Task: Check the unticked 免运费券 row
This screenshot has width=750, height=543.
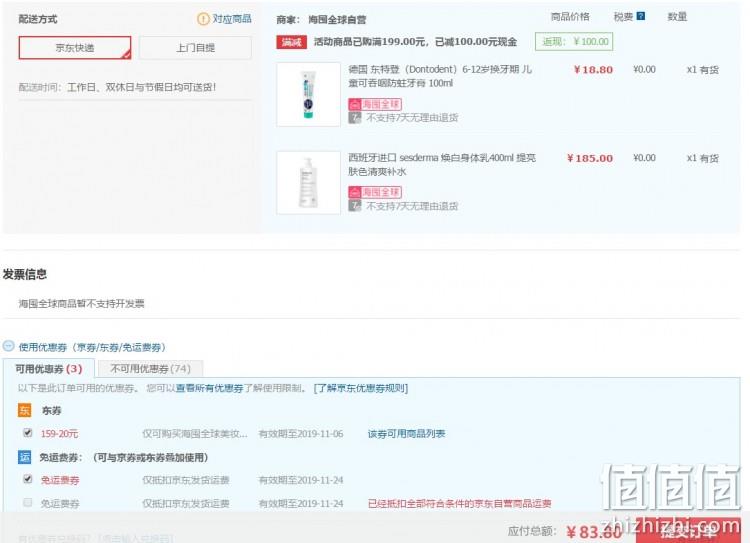Action: coord(28,502)
